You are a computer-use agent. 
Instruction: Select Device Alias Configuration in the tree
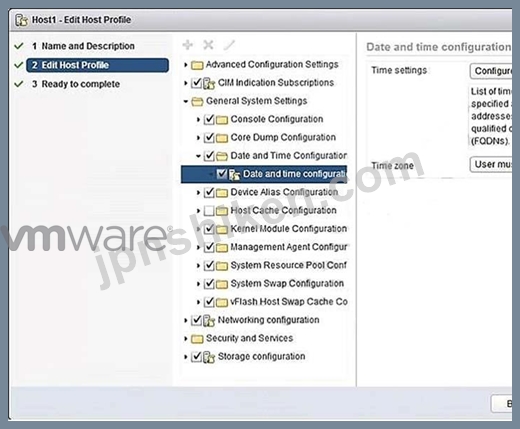[x=284, y=192]
